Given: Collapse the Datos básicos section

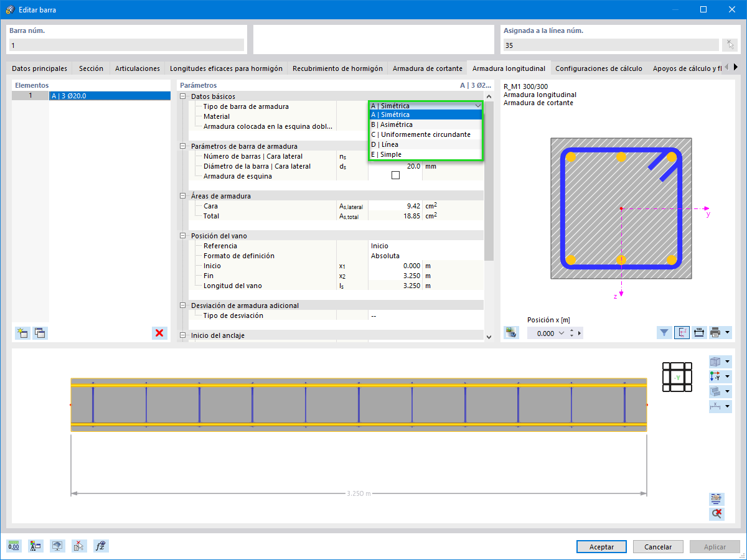Looking at the screenshot, I should click(x=183, y=96).
